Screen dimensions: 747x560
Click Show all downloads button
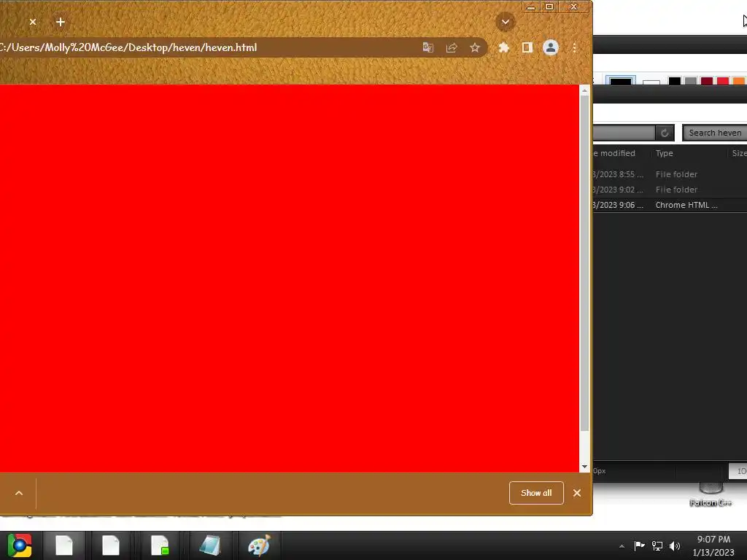[536, 493]
